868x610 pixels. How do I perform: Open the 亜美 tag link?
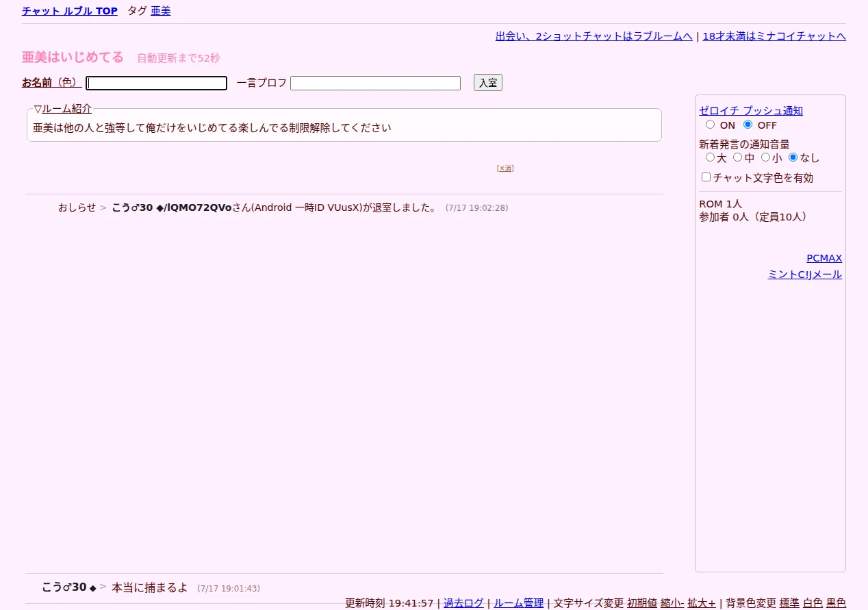point(161,11)
